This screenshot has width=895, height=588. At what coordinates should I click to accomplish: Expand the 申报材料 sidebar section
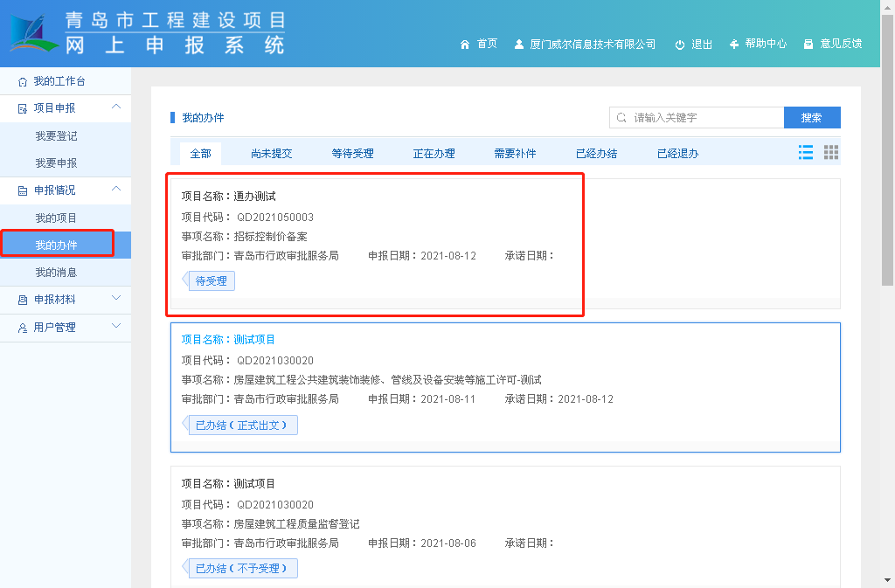[x=116, y=299]
